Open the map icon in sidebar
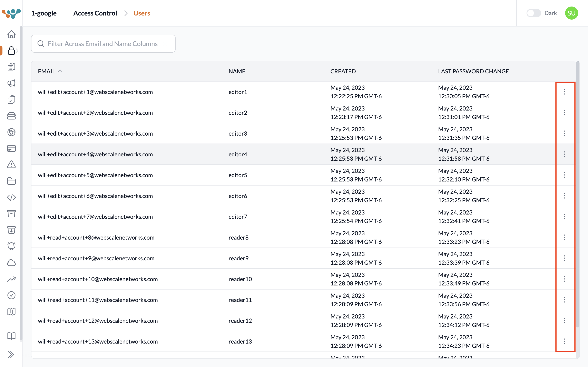This screenshot has width=588, height=367. 11,311
